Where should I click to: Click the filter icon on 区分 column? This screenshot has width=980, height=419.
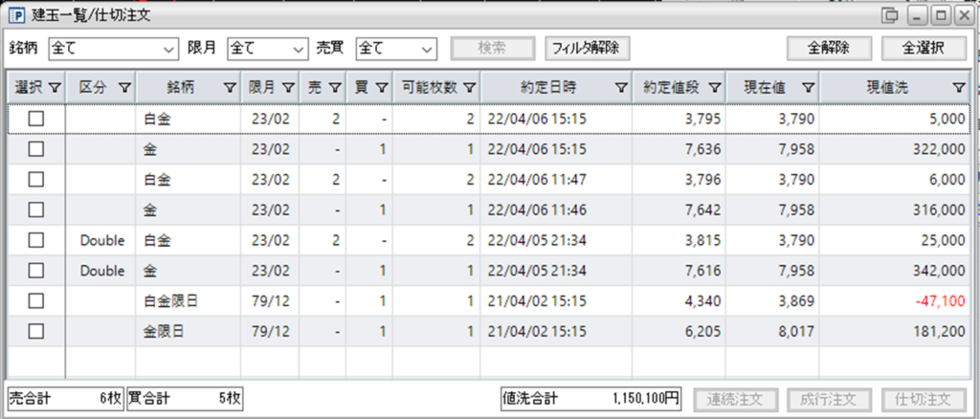coord(124,89)
